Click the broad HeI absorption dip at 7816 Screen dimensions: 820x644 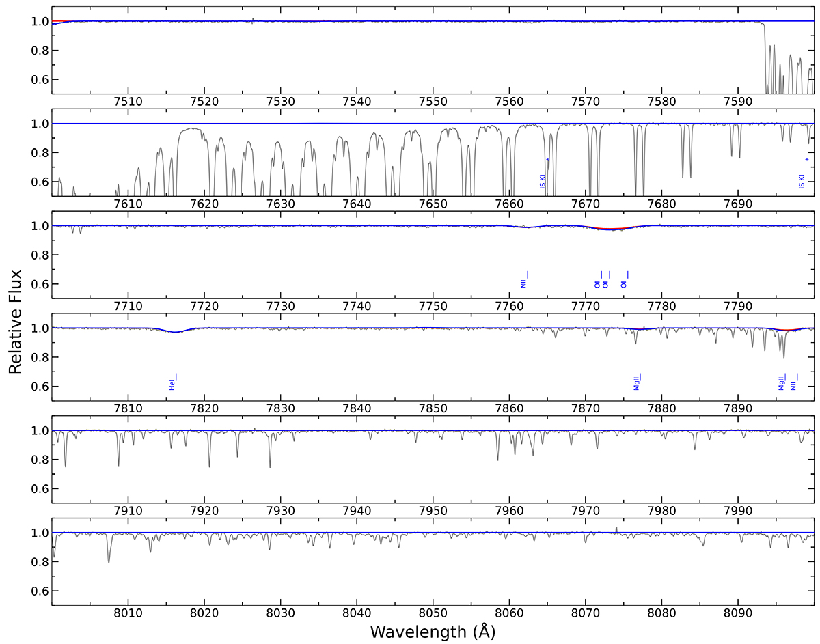click(x=176, y=332)
